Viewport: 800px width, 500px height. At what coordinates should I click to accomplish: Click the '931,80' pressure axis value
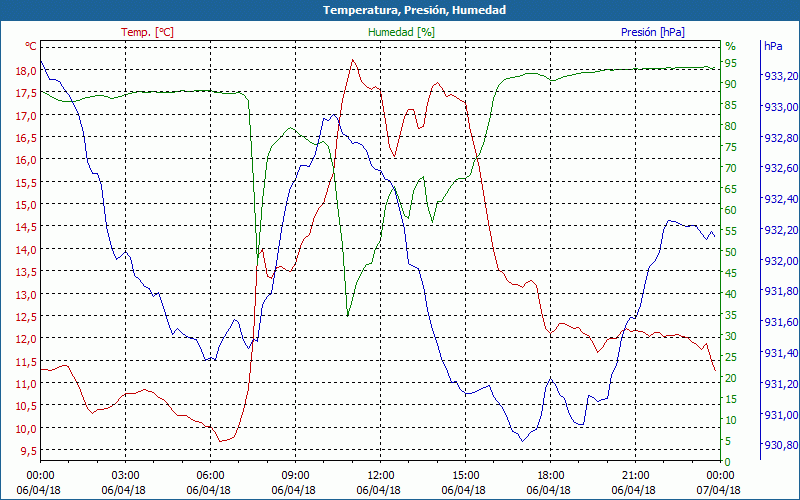[x=781, y=291]
